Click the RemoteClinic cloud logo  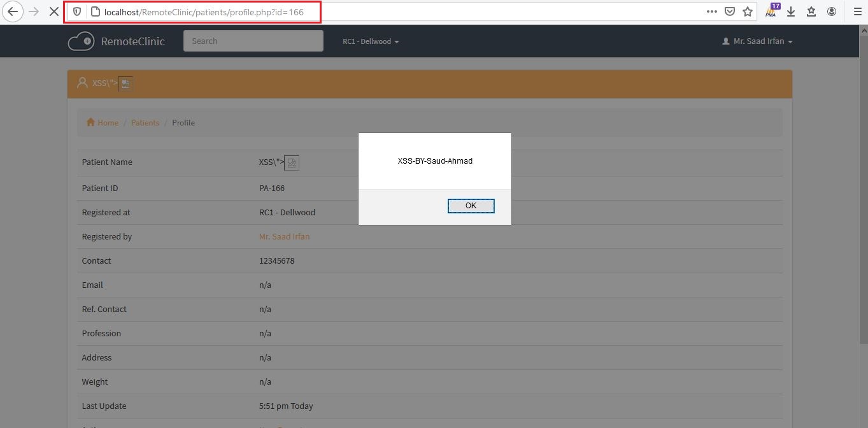[81, 41]
